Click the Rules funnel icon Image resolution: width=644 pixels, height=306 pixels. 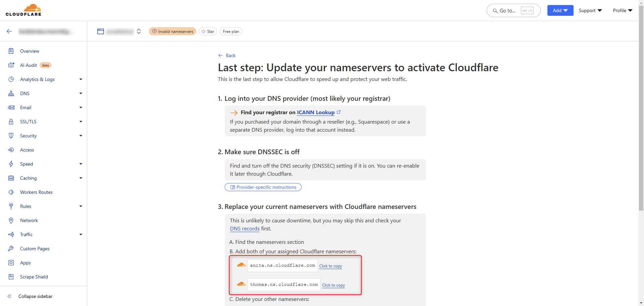coord(11,206)
